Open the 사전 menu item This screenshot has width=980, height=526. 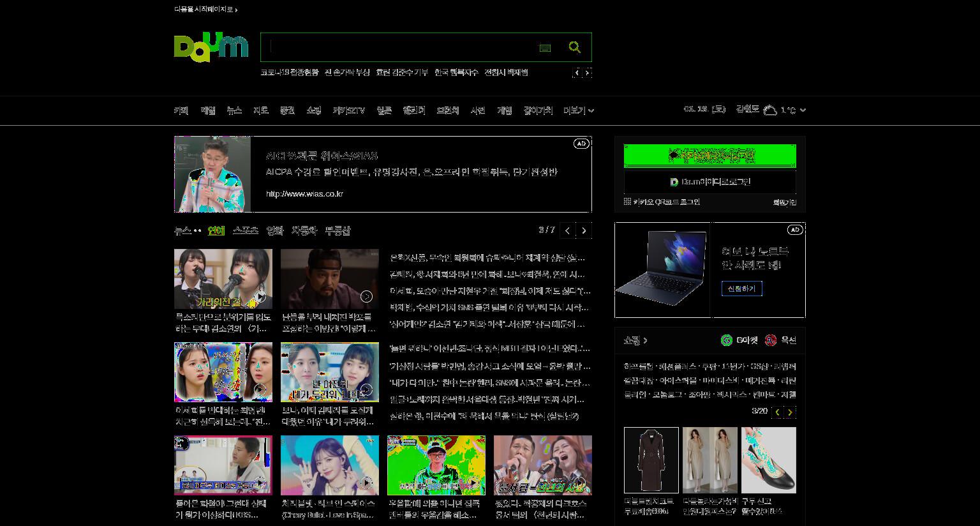pyautogui.click(x=478, y=110)
